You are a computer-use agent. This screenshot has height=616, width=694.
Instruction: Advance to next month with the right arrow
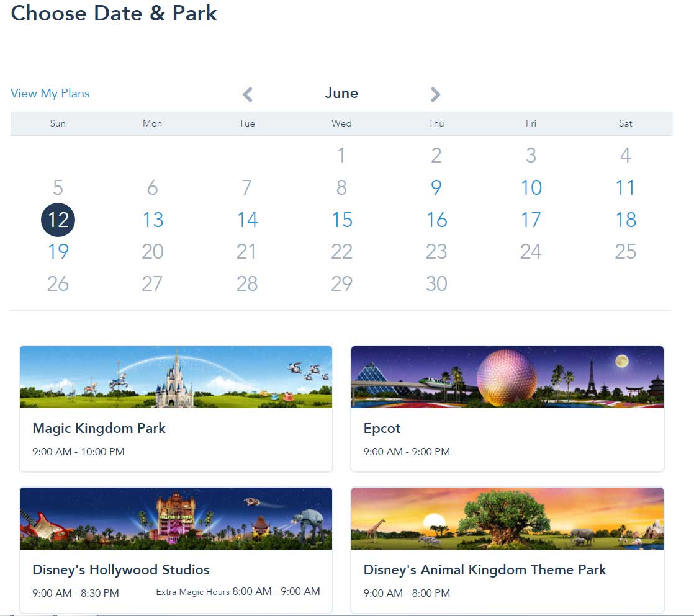[x=436, y=94]
